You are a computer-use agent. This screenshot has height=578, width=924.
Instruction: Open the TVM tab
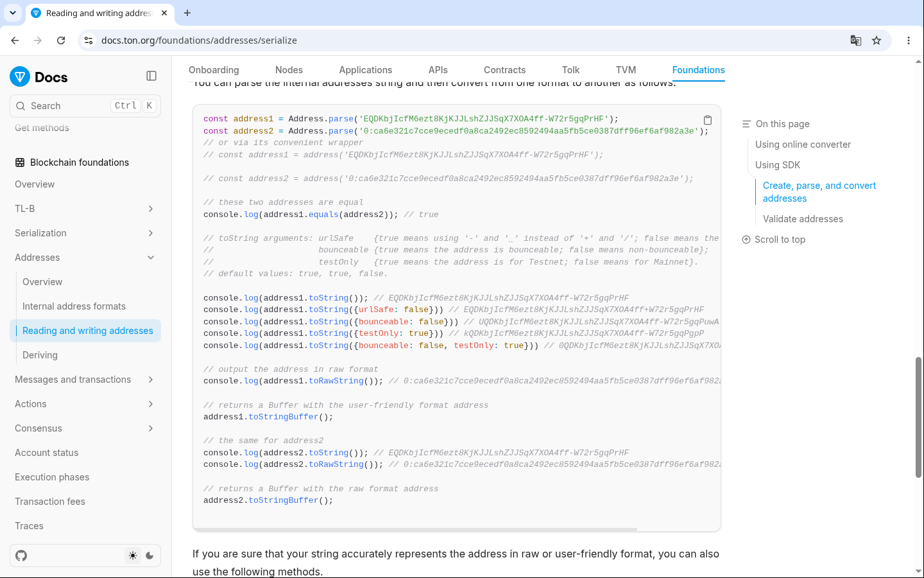[x=626, y=70]
